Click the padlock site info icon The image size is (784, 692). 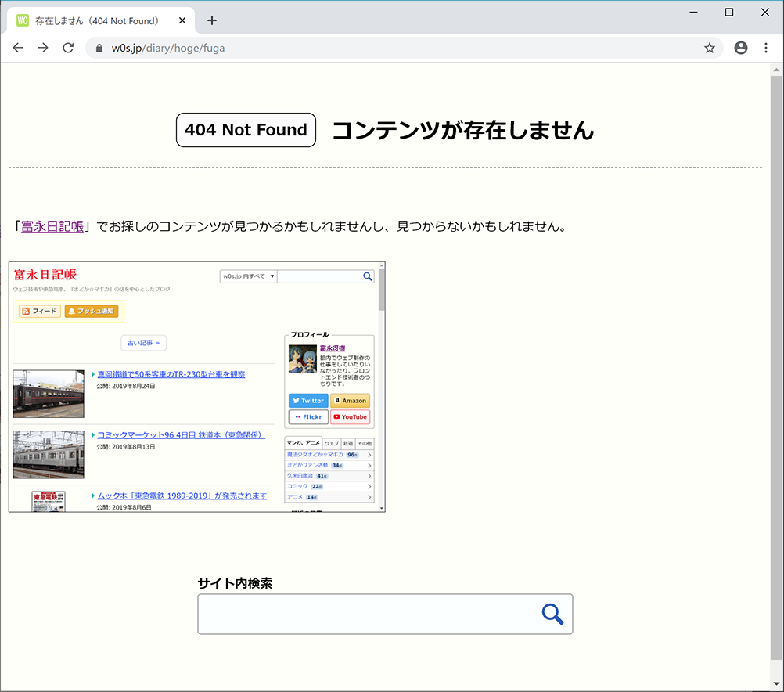click(x=99, y=48)
